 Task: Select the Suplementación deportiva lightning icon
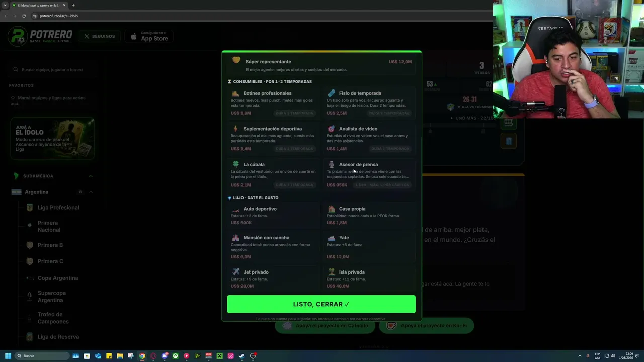pos(235,129)
